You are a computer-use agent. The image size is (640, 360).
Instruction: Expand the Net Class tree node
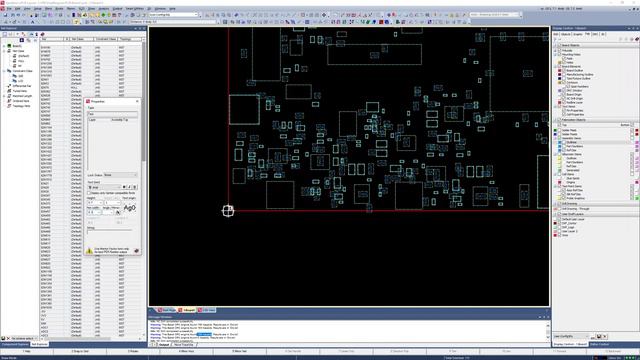click(4, 51)
